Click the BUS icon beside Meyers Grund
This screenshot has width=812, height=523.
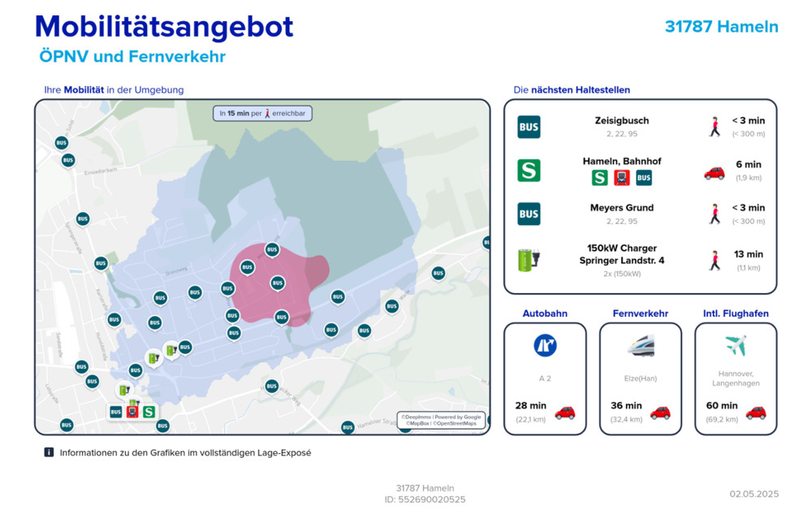[x=529, y=214]
